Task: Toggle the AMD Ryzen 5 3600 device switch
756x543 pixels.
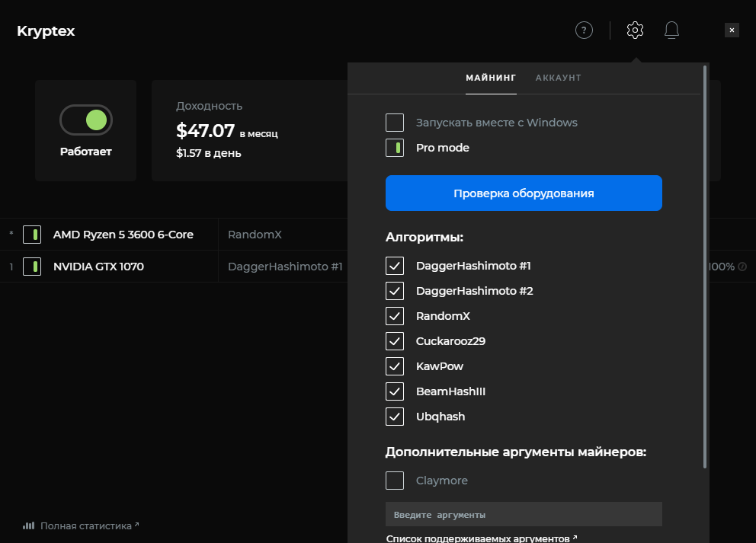Action: 32,235
